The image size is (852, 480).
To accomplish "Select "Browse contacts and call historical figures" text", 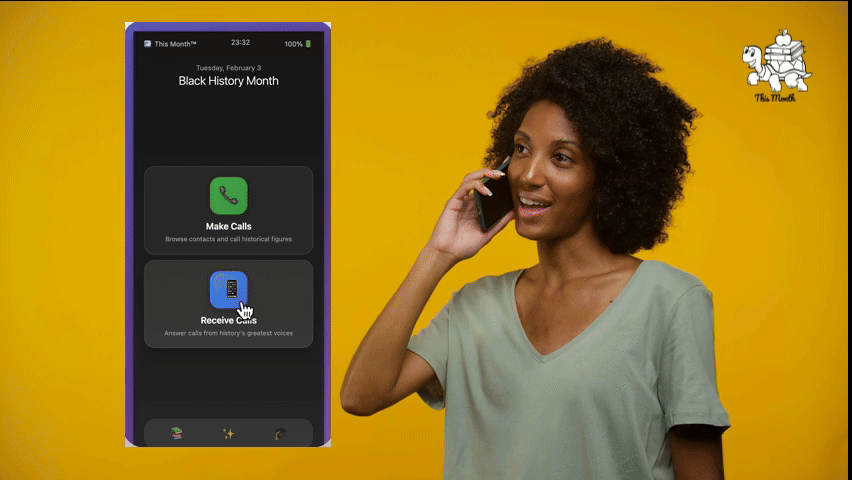I will pos(228,239).
